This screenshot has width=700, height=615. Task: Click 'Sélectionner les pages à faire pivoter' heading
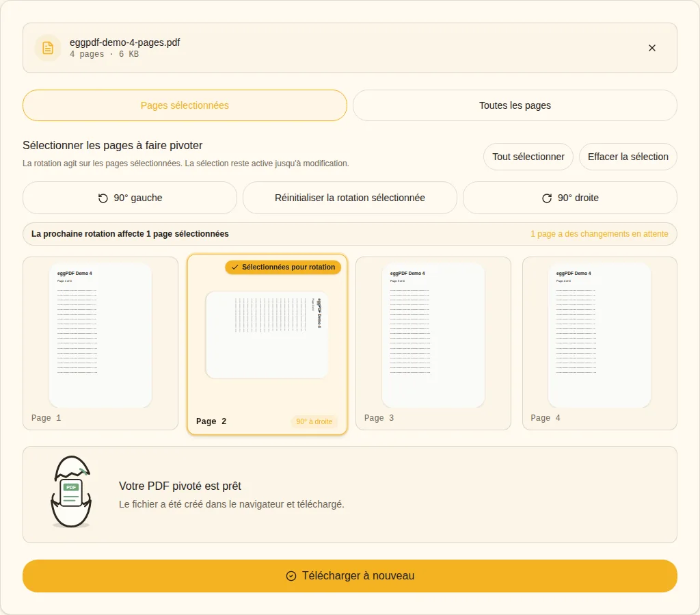113,146
